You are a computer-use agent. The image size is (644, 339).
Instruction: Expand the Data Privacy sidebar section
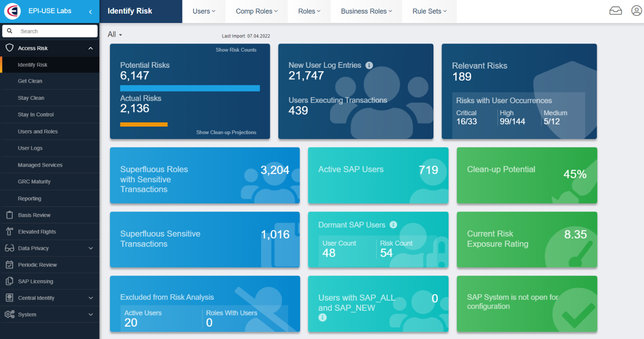pos(90,248)
